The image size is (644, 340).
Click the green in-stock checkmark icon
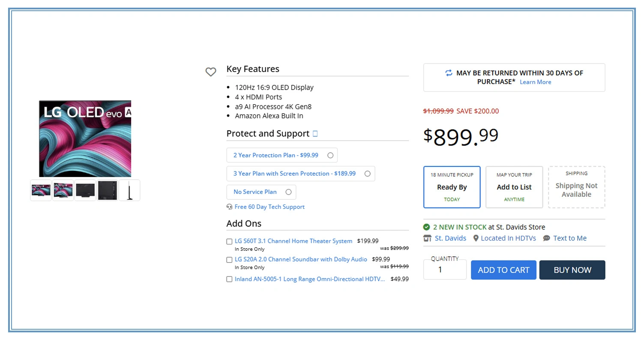point(427,227)
